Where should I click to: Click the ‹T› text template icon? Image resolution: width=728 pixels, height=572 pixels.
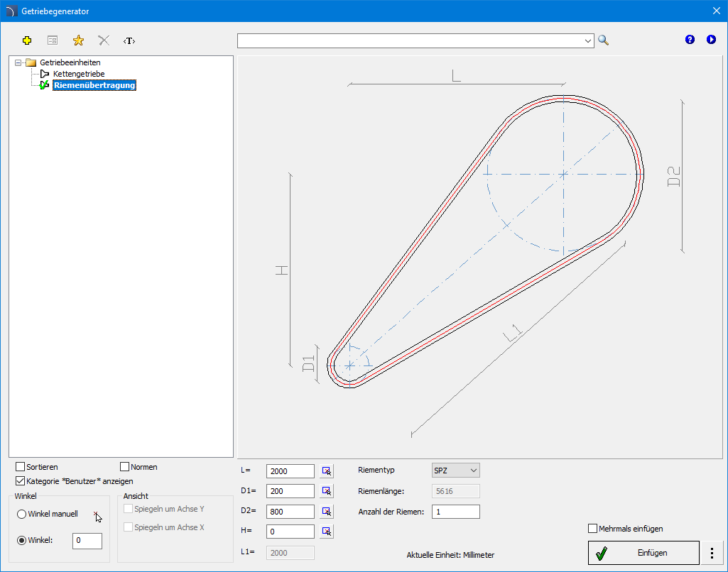[129, 40]
